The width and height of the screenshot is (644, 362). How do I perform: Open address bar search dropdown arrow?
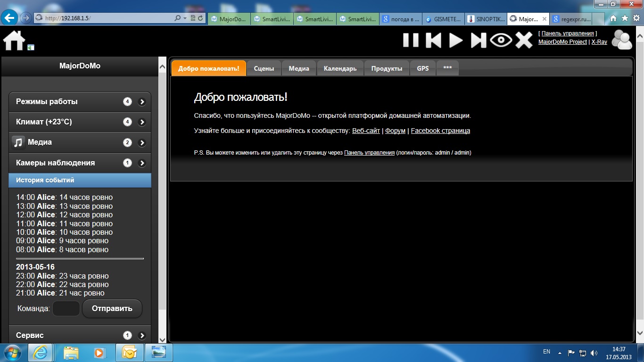click(185, 18)
